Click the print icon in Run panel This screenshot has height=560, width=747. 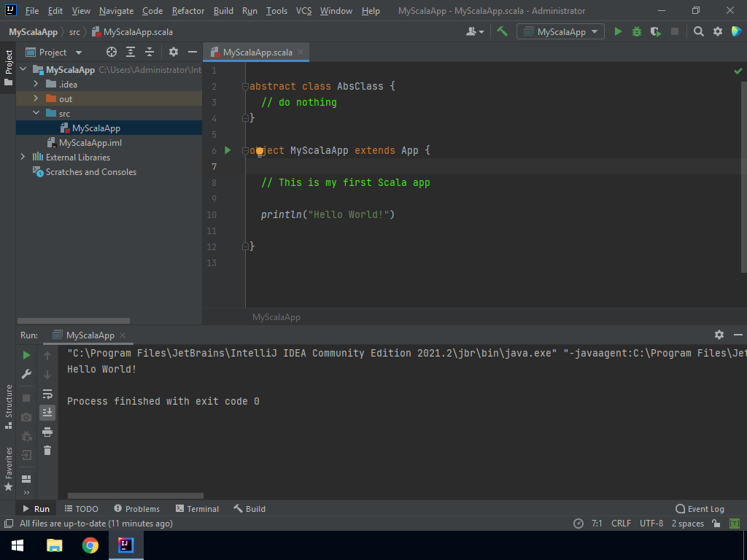click(x=47, y=432)
